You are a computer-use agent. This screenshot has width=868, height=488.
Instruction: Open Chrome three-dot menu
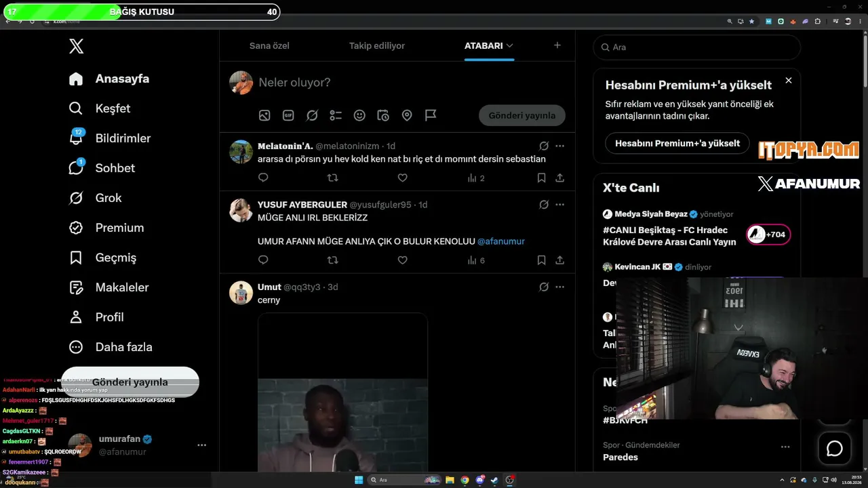860,21
